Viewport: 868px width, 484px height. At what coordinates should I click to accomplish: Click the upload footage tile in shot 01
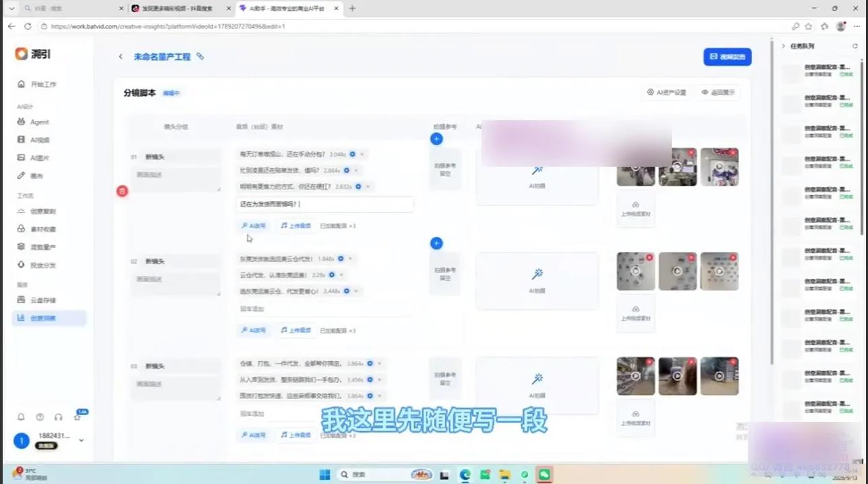(635, 209)
